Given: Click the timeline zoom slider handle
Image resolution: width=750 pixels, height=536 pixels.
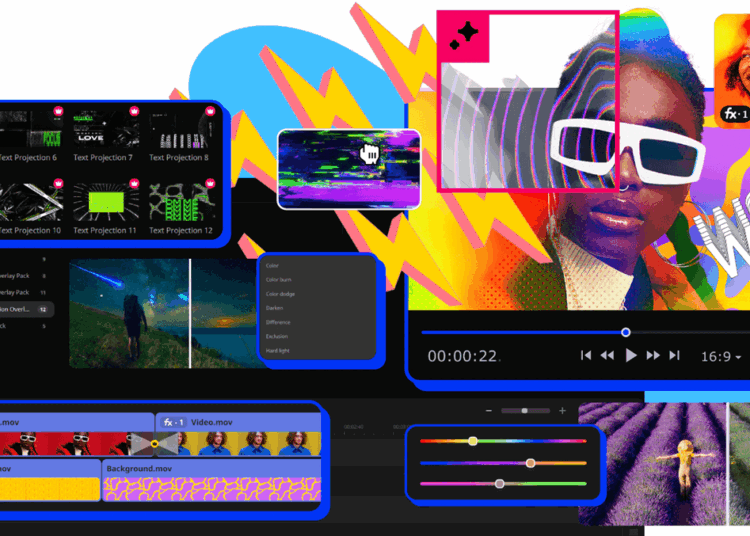Looking at the screenshot, I should 525,411.
